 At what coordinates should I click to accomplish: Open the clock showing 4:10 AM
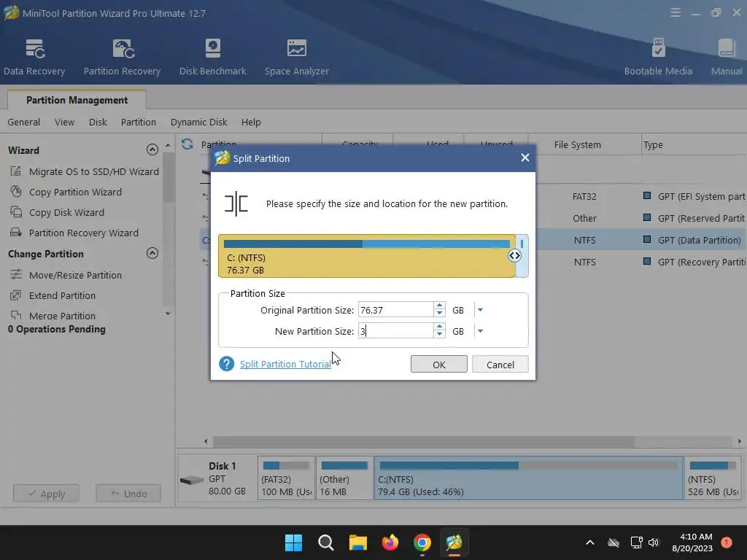(x=692, y=542)
